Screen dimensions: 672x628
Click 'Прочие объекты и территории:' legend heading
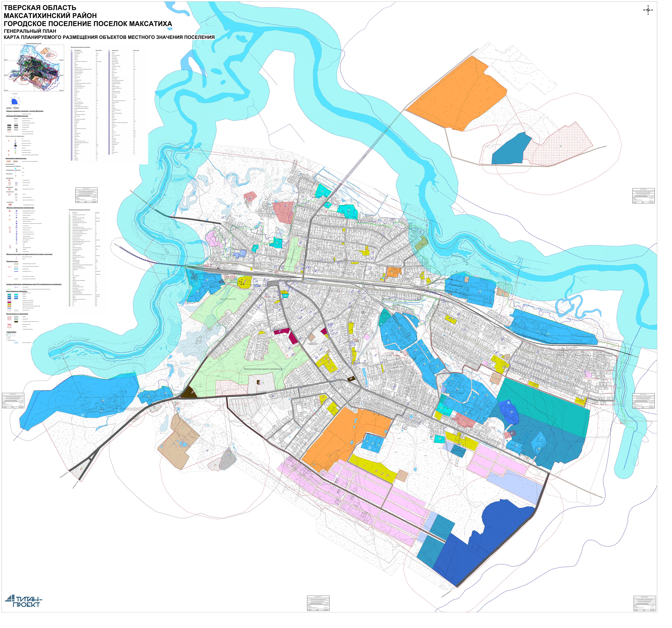[x=17, y=314]
